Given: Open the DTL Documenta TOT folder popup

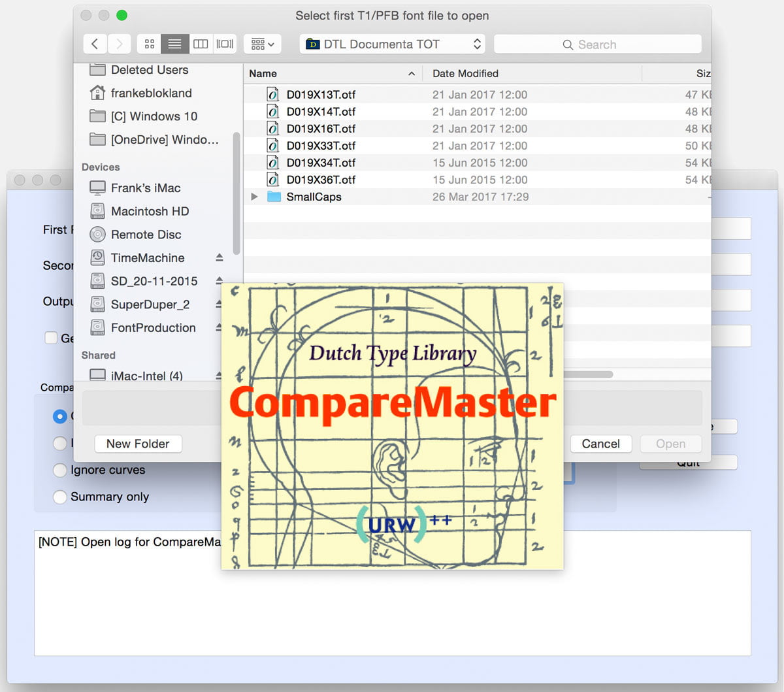Looking at the screenshot, I should coord(392,44).
